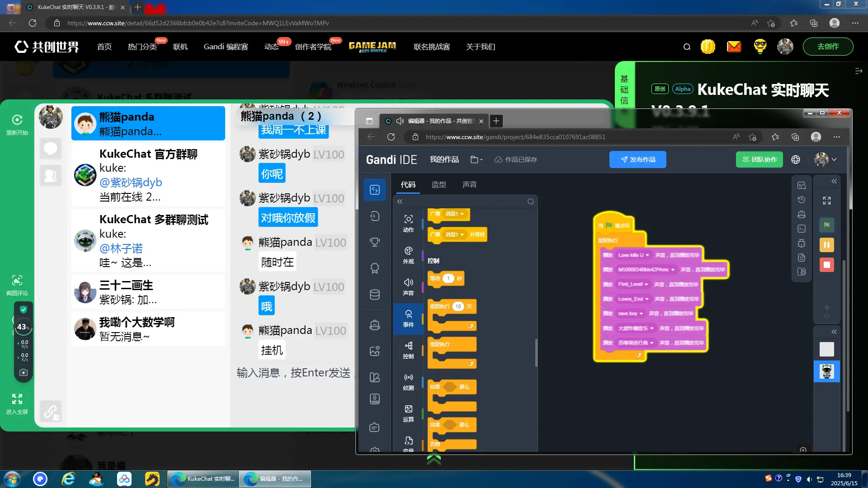Click the fullscreen stage expand icon

click(827, 201)
